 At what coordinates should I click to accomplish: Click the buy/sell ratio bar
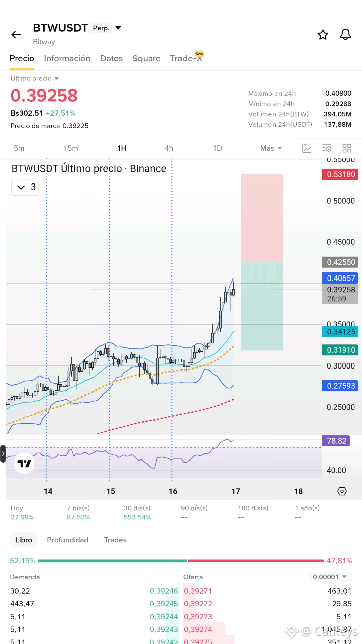tap(181, 560)
